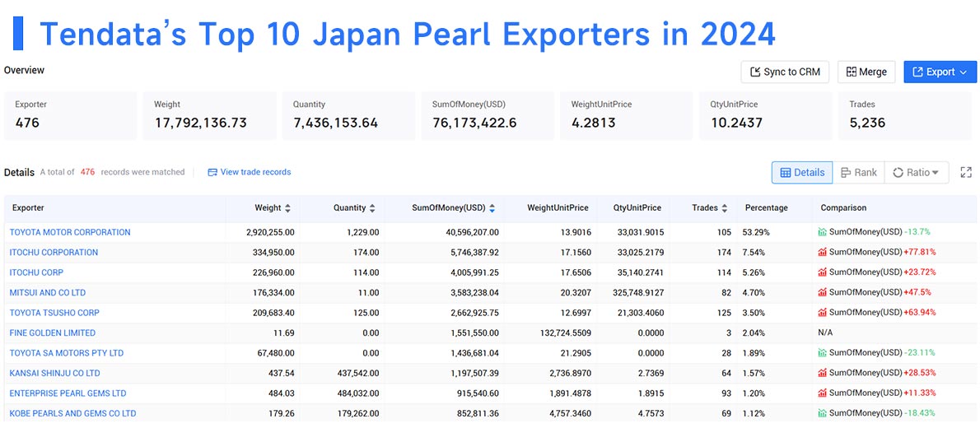The height and width of the screenshot is (428, 980).
Task: Click percentage value 1.12%
Action: pos(754,413)
